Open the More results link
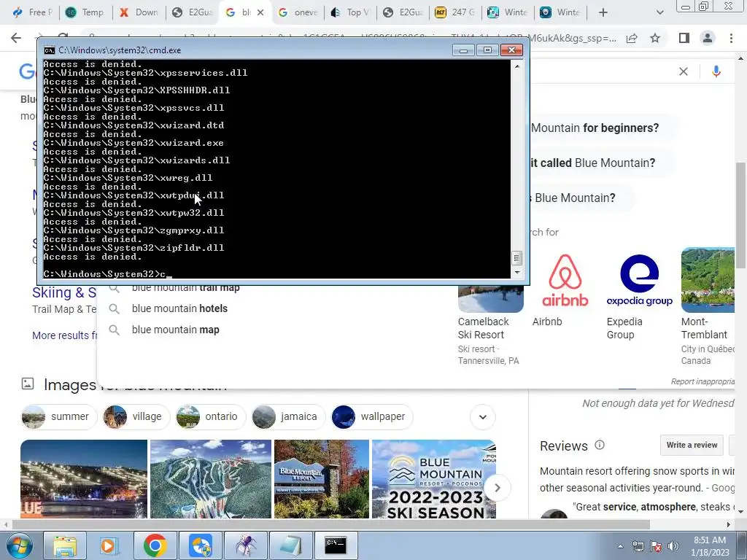This screenshot has height=560, width=747. [x=64, y=335]
